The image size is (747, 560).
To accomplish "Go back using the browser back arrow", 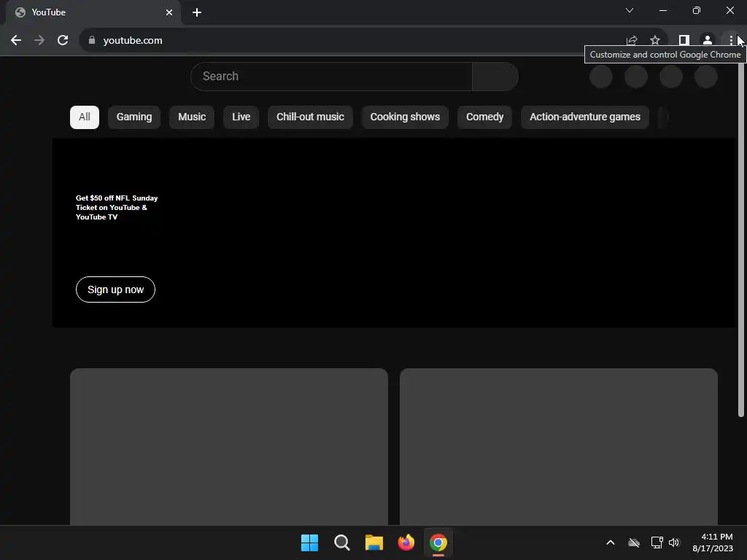I will pyautogui.click(x=16, y=41).
